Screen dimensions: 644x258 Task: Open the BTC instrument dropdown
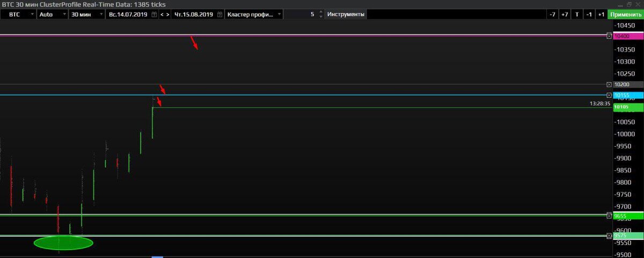coord(18,15)
